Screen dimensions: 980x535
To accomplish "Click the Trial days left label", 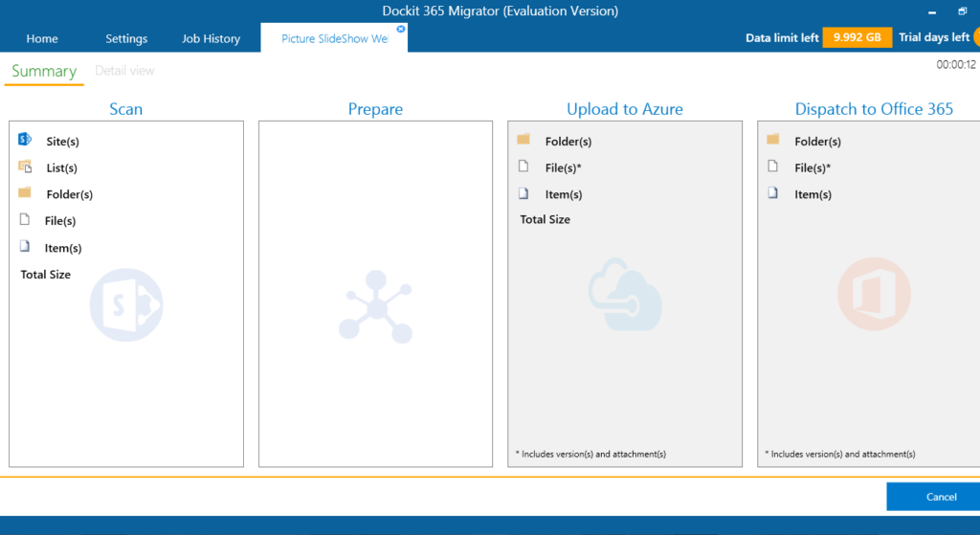I will coord(934,37).
